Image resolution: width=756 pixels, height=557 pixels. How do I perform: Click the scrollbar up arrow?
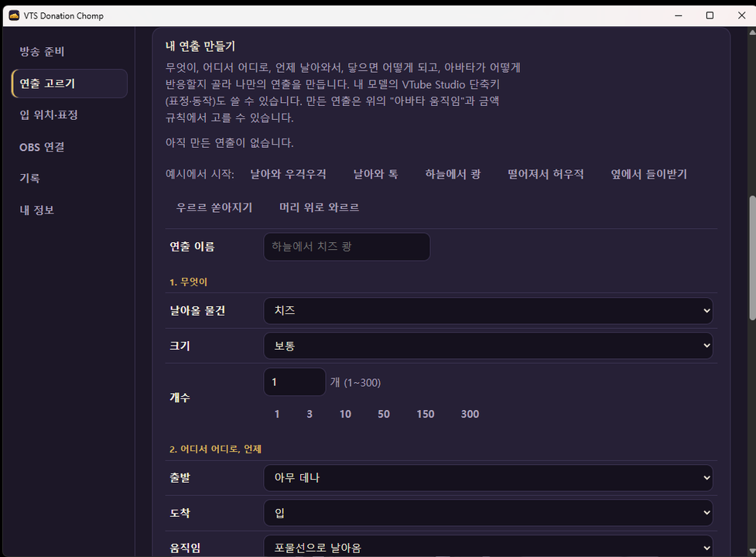click(x=752, y=32)
